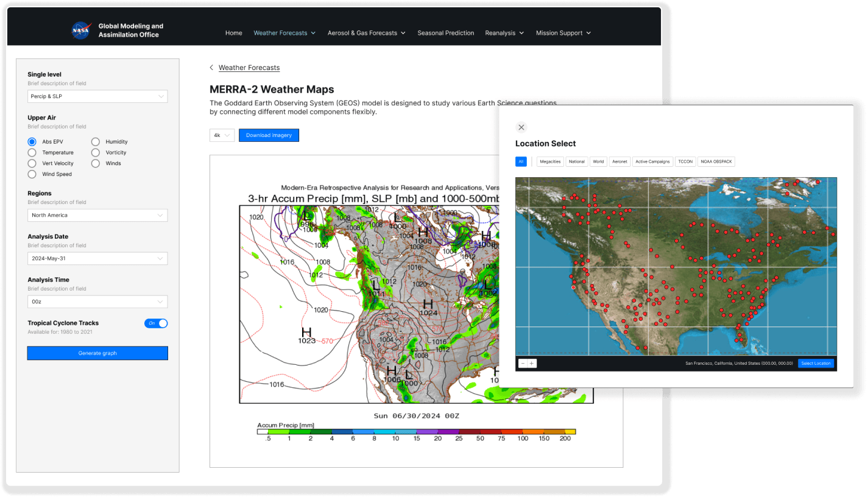Click the 'Location Select' dialog title
The image size is (868, 497).
tap(546, 144)
